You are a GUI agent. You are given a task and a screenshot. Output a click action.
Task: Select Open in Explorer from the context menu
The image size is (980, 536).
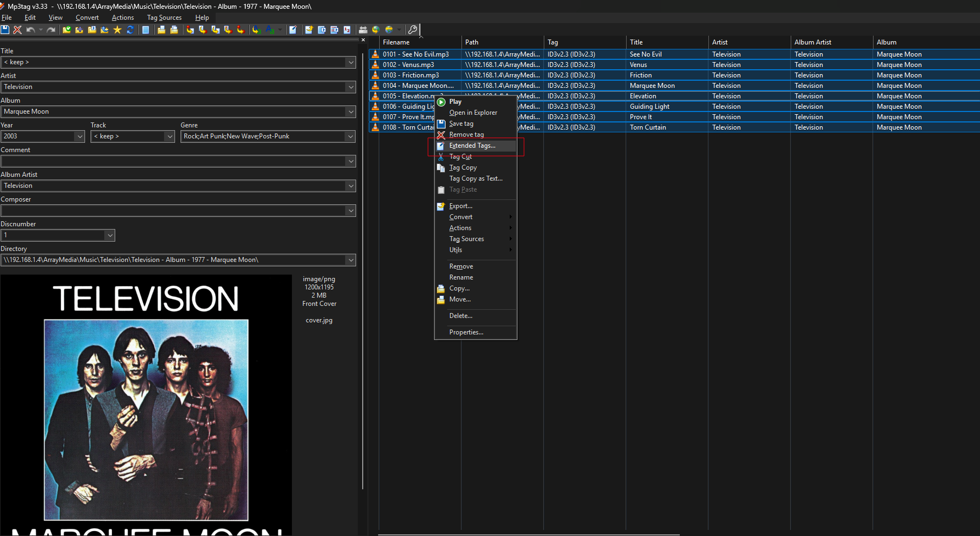[473, 113]
